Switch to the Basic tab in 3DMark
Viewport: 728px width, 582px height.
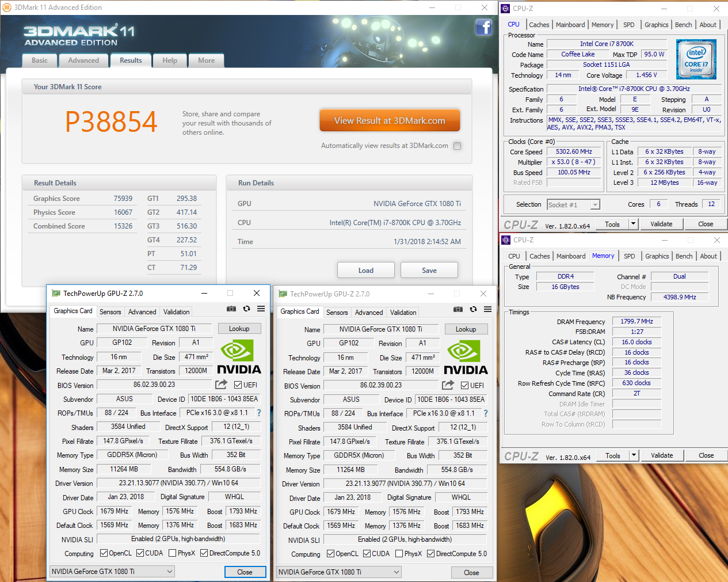pyautogui.click(x=40, y=60)
